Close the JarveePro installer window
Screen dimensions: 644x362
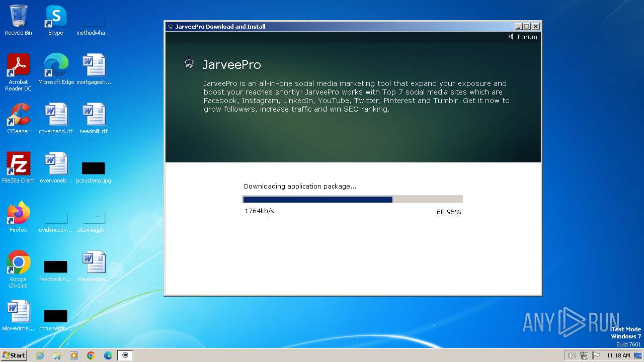tap(536, 27)
